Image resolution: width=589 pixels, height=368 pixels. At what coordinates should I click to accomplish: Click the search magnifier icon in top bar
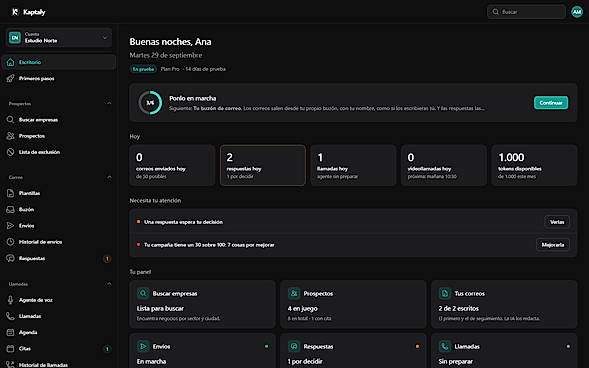point(495,12)
